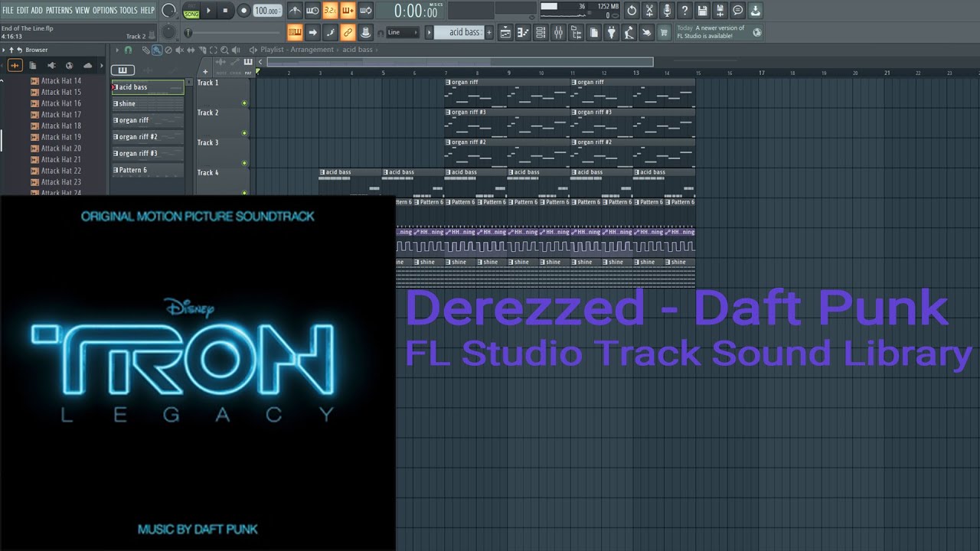The width and height of the screenshot is (980, 551).
Task: Click the typing keyboard to piano icon
Action: pos(295,32)
